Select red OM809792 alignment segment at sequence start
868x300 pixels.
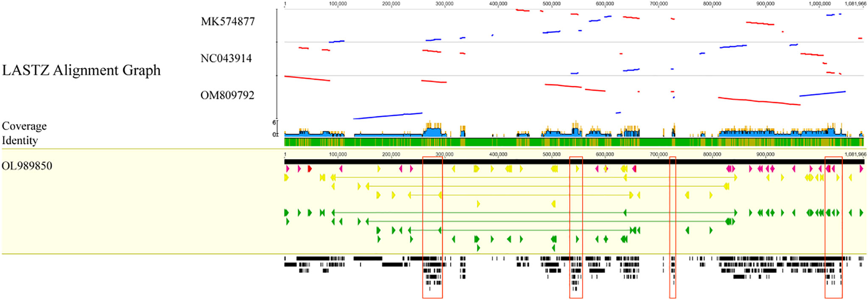pyautogui.click(x=307, y=78)
